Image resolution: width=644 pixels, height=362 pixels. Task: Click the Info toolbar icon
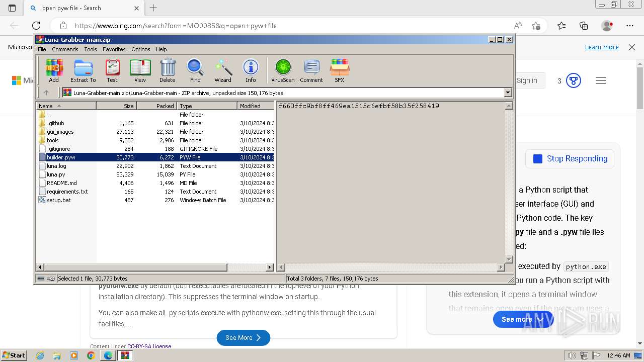(251, 71)
